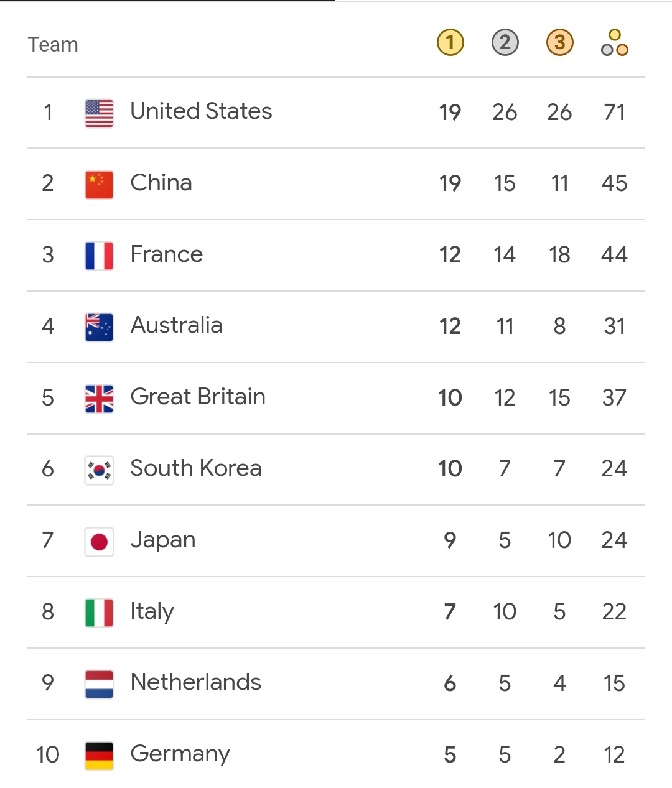Open the Great Britain team name

198,397
